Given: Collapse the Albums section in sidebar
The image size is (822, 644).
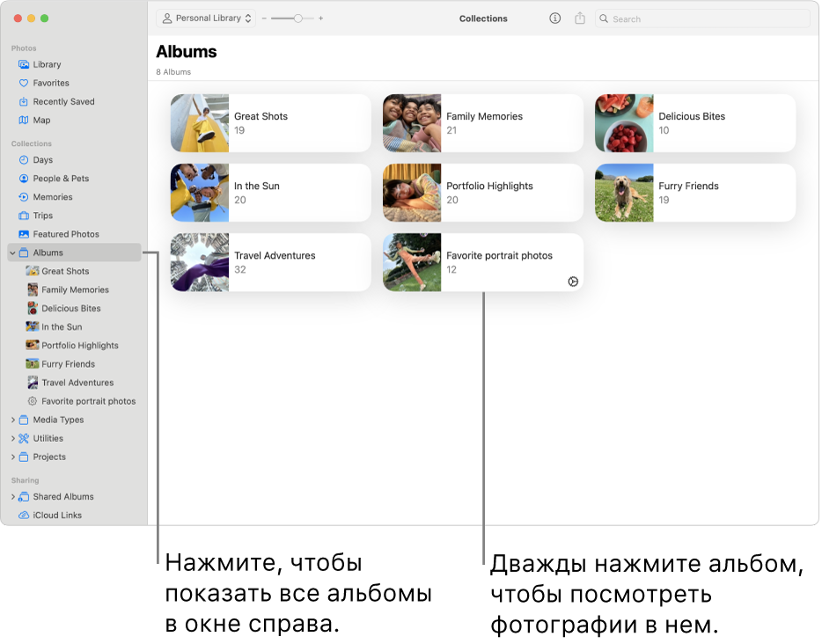Looking at the screenshot, I should tap(12, 253).
